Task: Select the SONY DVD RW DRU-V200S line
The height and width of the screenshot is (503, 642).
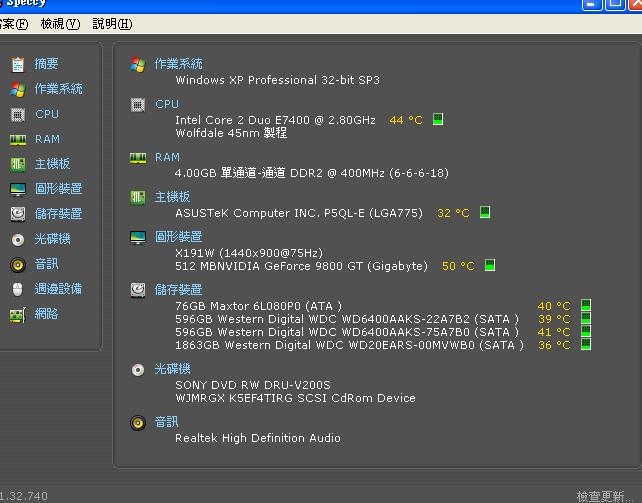Action: (253, 385)
